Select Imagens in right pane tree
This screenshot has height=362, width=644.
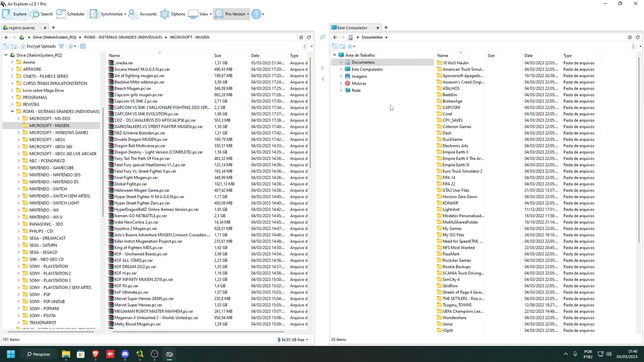(359, 76)
